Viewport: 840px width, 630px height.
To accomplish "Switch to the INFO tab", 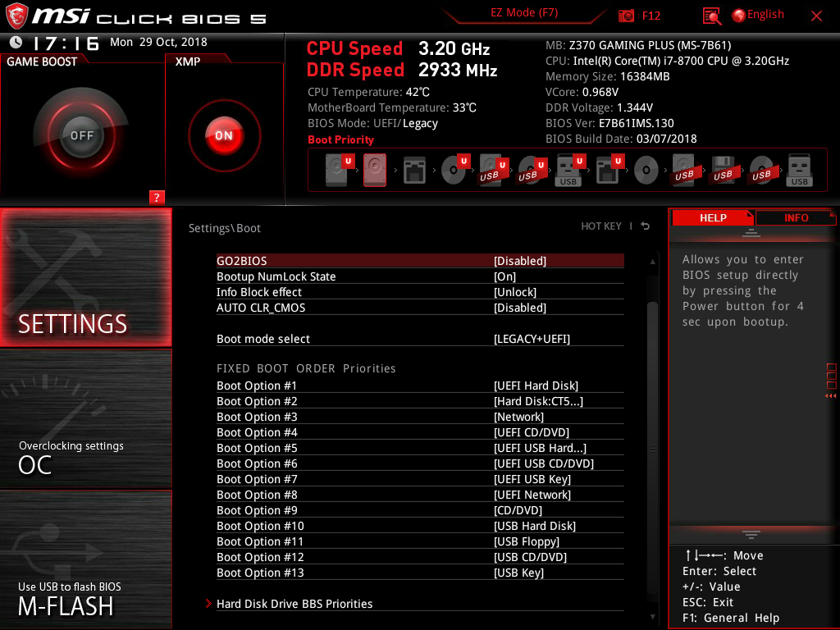I will (796, 217).
